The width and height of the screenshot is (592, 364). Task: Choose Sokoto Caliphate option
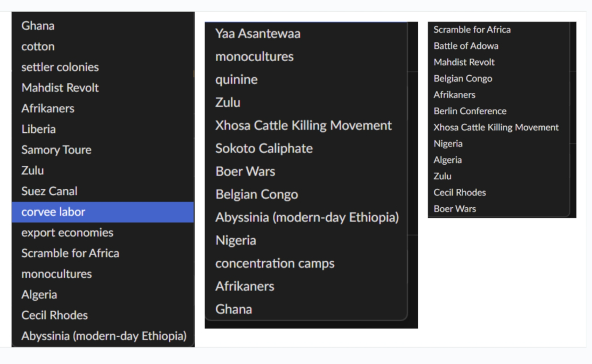coord(306,148)
